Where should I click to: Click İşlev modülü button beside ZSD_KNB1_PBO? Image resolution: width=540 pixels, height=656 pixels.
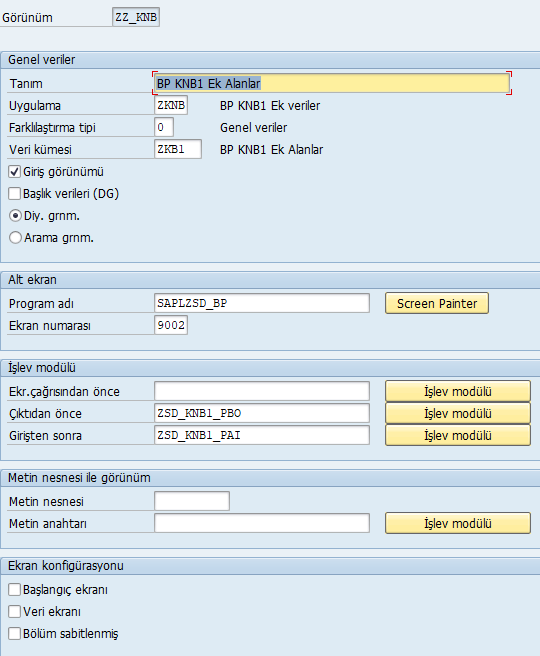coord(458,413)
